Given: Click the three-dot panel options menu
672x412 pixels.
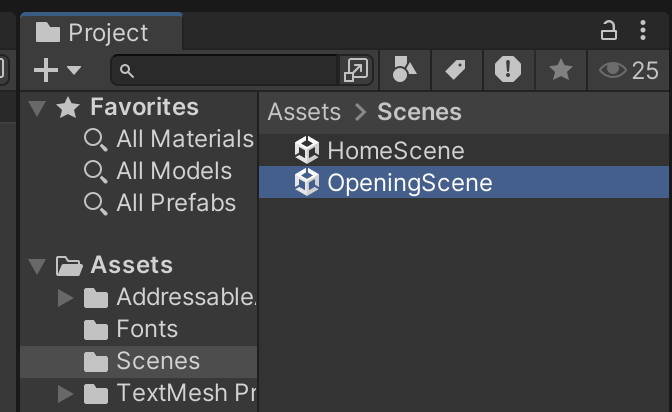Looking at the screenshot, I should 643,31.
